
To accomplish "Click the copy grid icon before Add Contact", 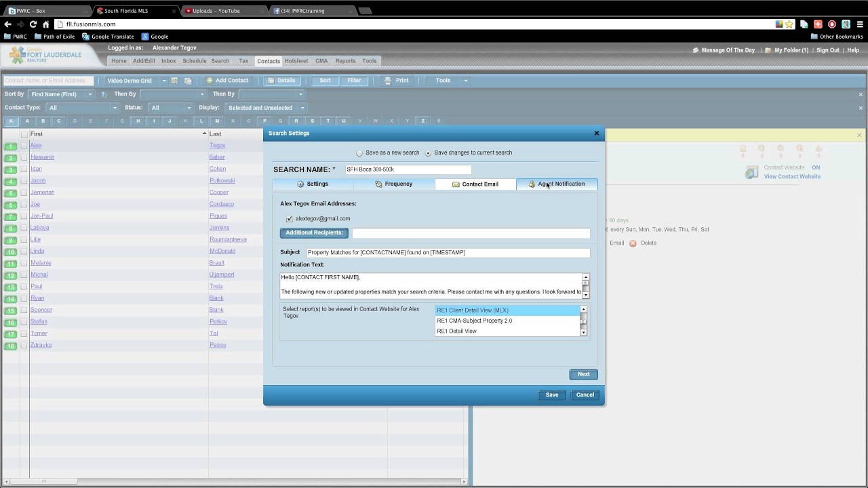I will click(188, 81).
